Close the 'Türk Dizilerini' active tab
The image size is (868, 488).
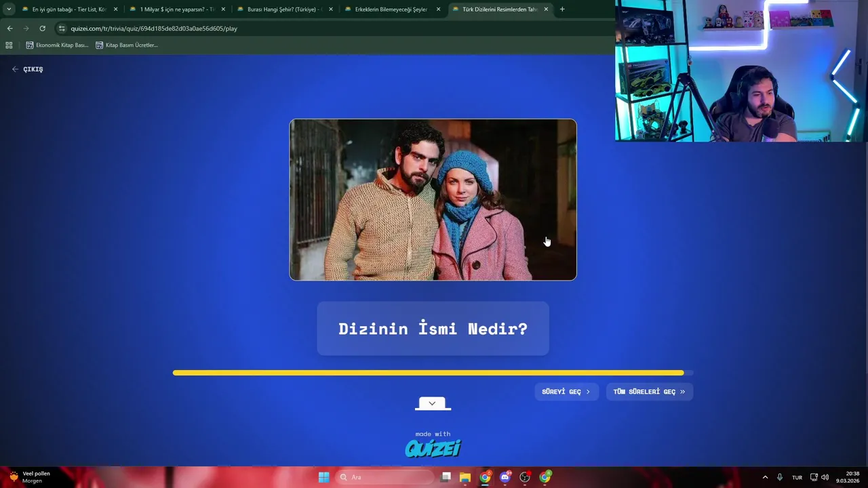(546, 9)
